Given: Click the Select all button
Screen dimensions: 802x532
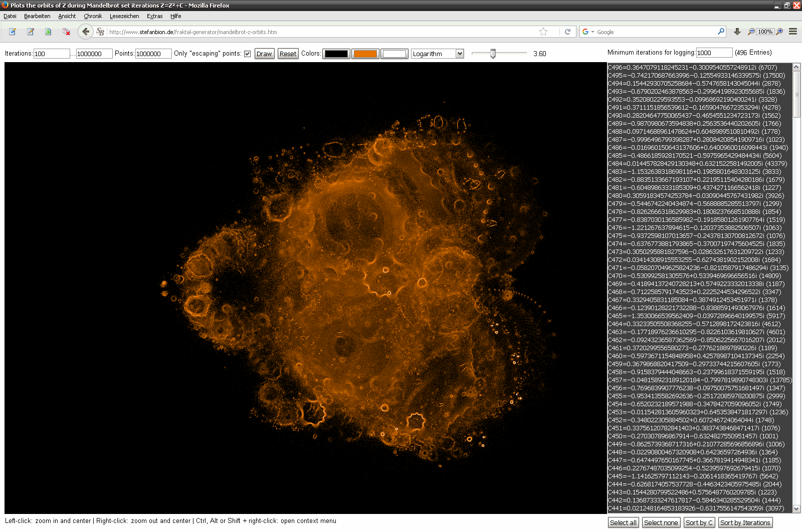Looking at the screenshot, I should 624,522.
